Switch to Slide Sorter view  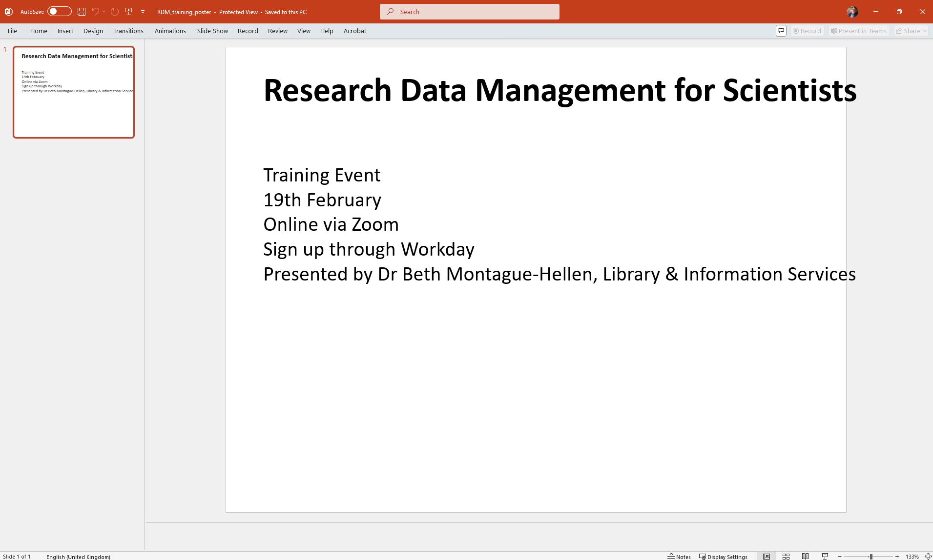pos(786,557)
